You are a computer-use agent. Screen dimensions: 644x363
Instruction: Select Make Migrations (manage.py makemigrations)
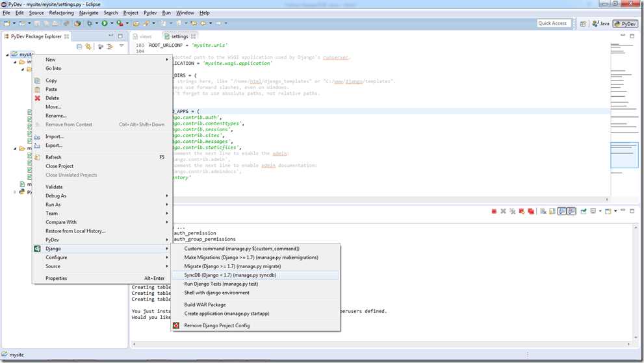tap(255, 257)
